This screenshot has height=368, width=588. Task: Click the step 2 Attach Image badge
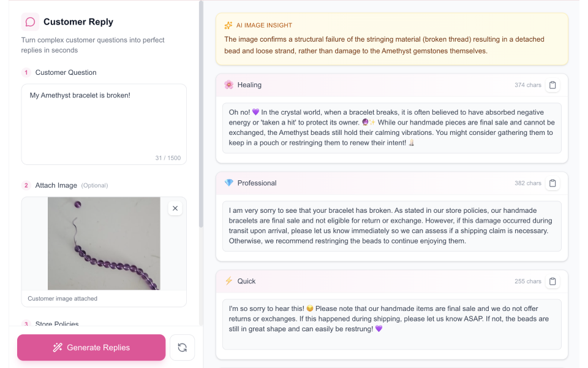coord(25,185)
